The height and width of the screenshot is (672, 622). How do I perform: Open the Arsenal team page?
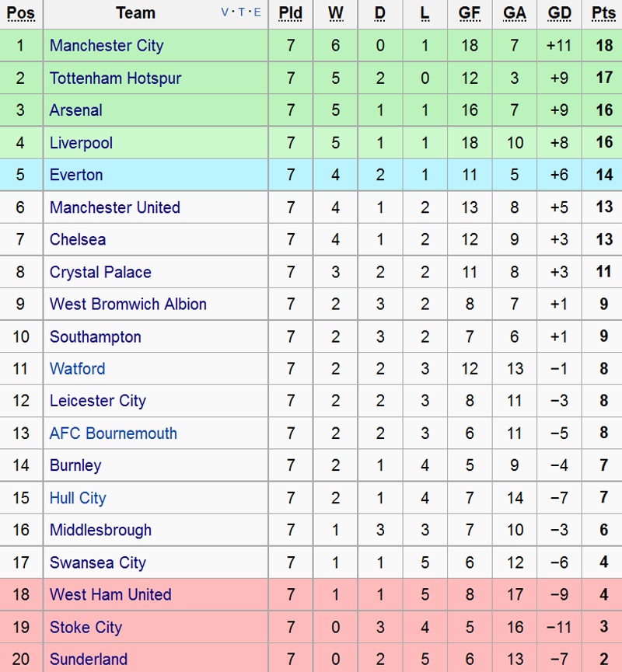click(75, 110)
